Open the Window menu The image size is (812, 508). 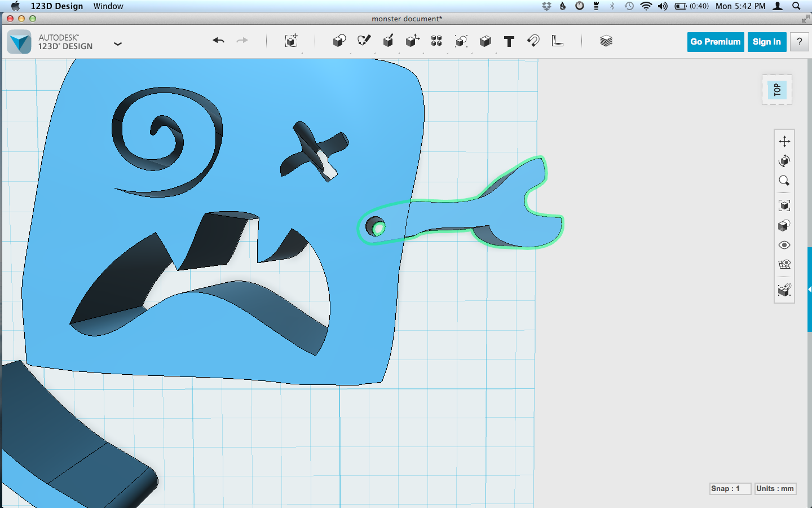[x=108, y=6]
